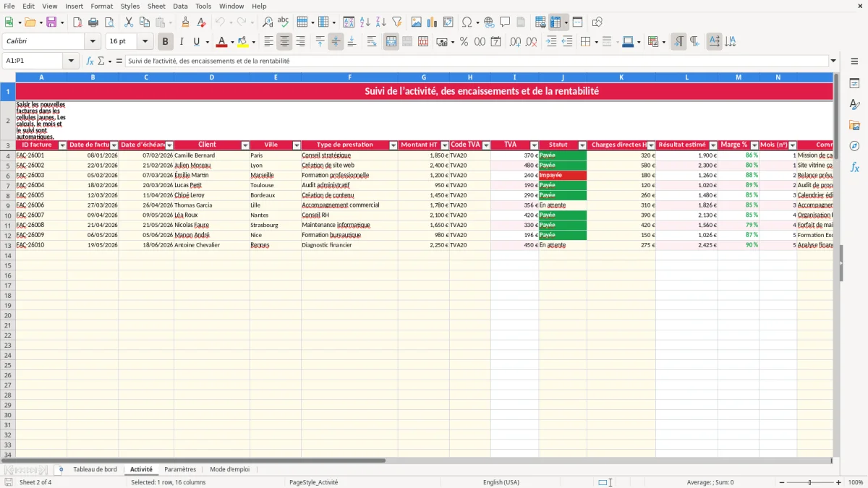Toggle Freeze Rows and Columns
Screen dimensions: 868x488
point(556,22)
